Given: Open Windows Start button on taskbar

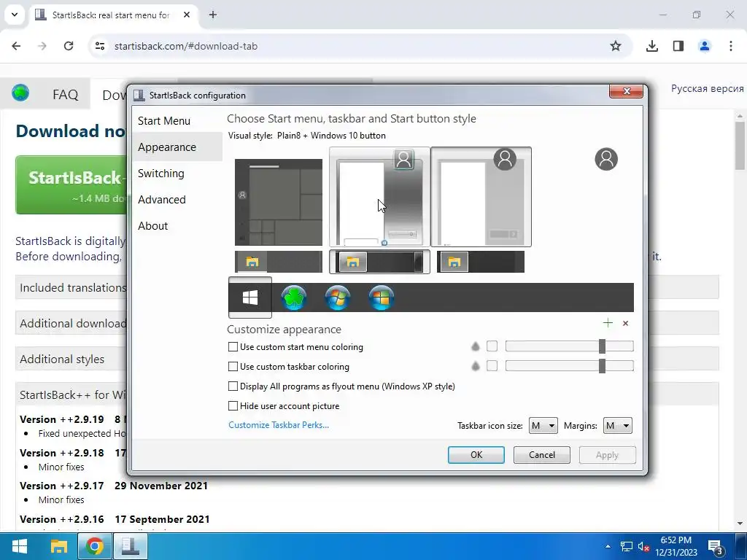Looking at the screenshot, I should [20, 546].
